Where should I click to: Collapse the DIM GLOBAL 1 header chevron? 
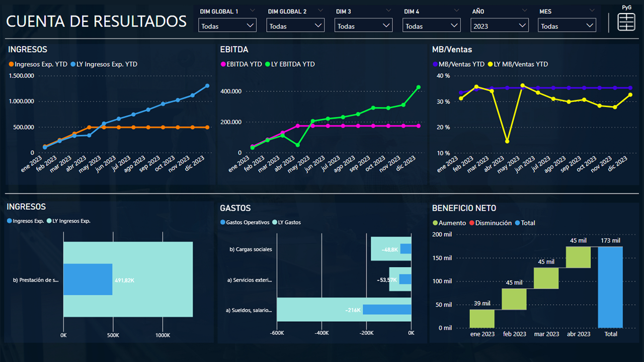point(252,11)
